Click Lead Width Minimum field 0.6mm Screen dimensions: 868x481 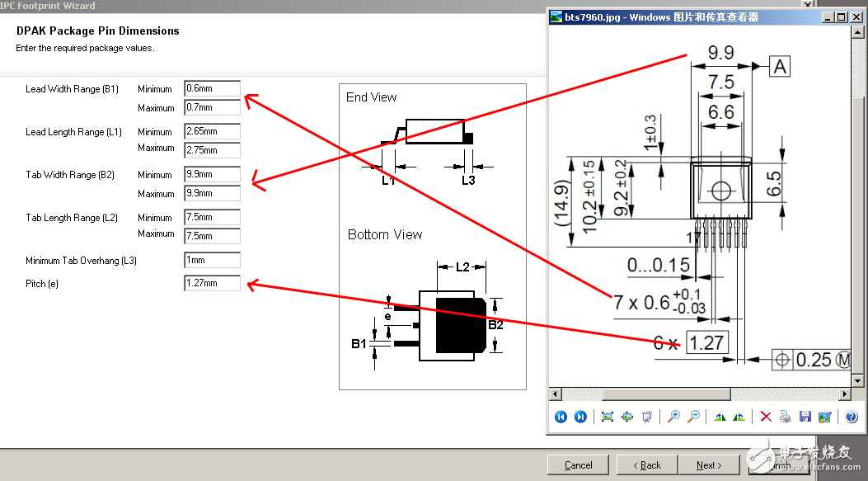pos(212,88)
